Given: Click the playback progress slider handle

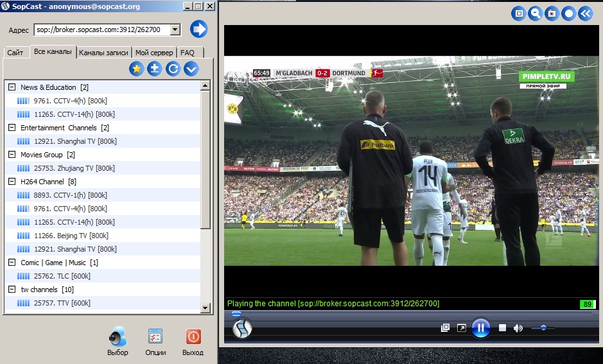Looking at the screenshot, I should tap(236, 314).
